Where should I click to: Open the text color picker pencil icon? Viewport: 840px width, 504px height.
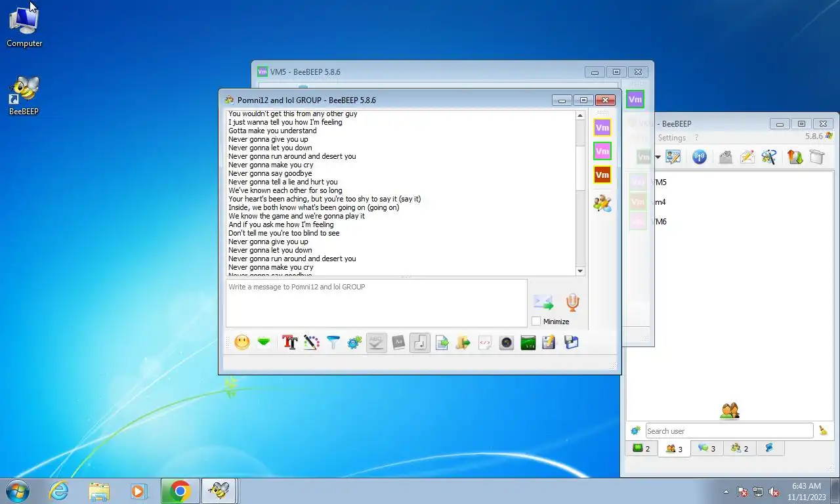[312, 343]
